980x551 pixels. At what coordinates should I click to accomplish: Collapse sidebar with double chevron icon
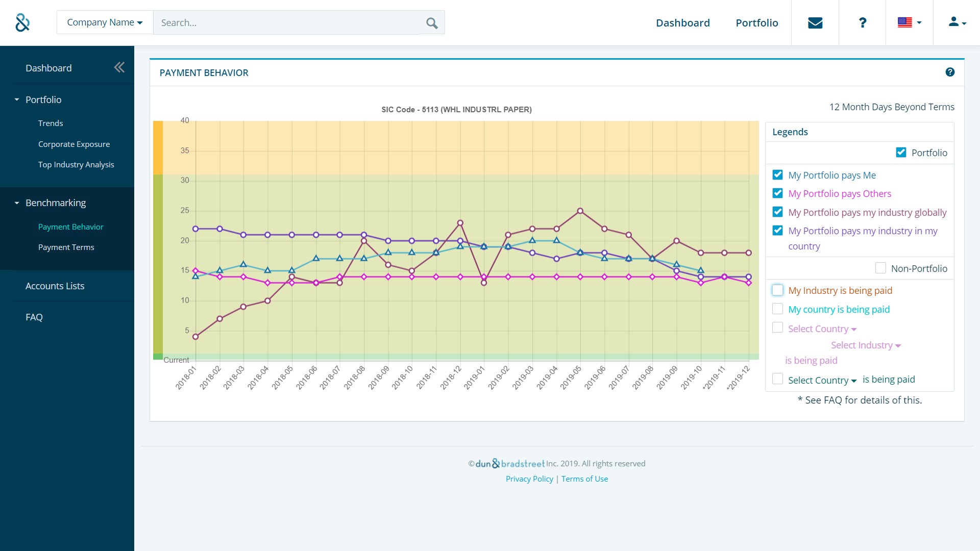coord(119,67)
